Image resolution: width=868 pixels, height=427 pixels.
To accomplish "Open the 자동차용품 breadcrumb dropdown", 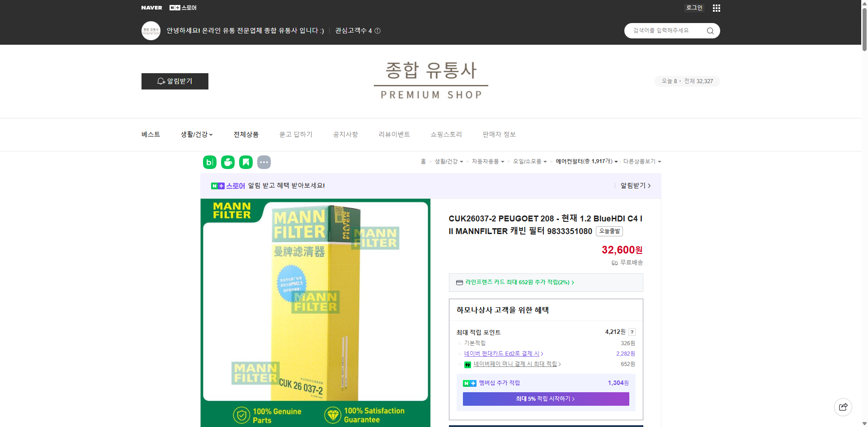I will coord(488,161).
